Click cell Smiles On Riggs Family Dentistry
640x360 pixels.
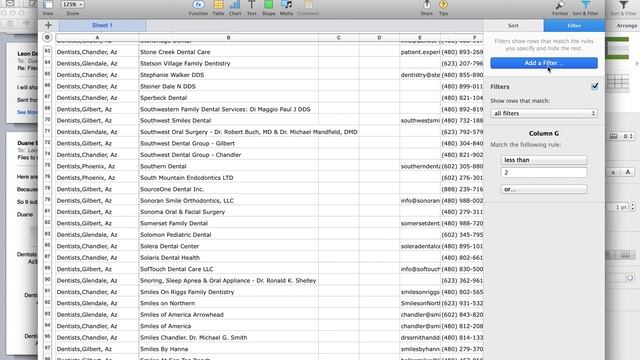point(229,292)
